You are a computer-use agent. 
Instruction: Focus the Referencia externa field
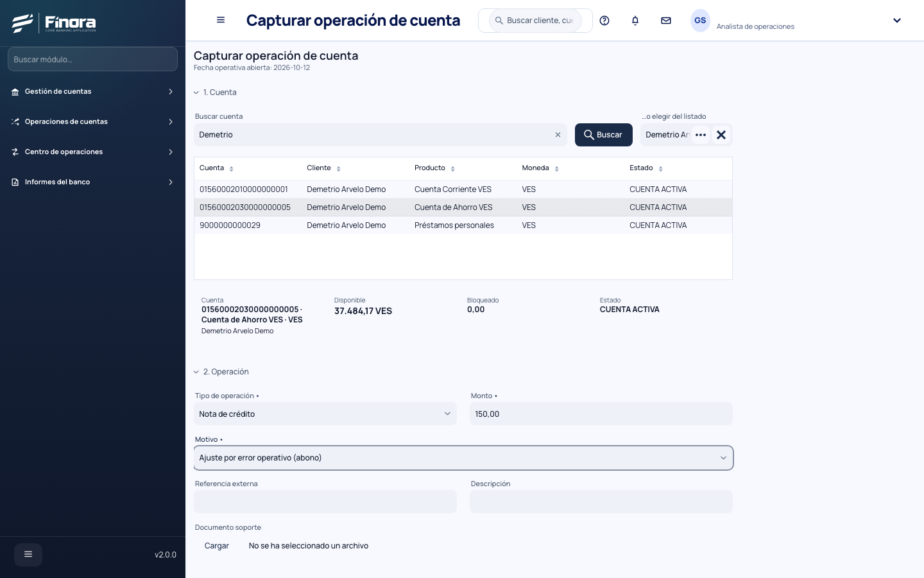(325, 502)
